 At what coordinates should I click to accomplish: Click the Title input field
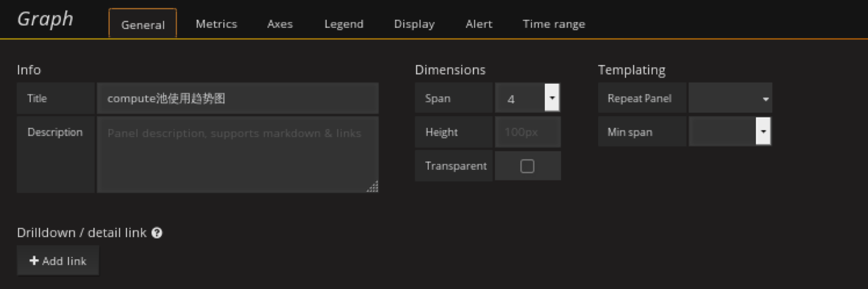pyautogui.click(x=237, y=98)
